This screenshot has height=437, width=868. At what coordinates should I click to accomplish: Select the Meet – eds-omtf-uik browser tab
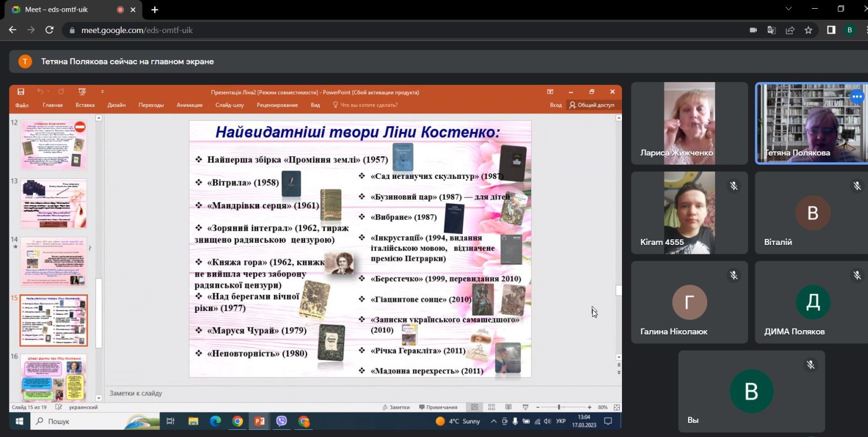61,9
